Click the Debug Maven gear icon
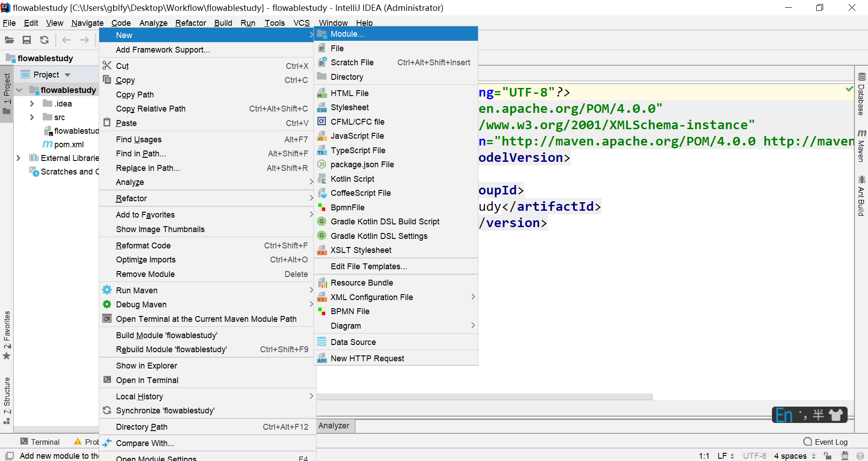This screenshot has height=461, width=868. (x=107, y=305)
